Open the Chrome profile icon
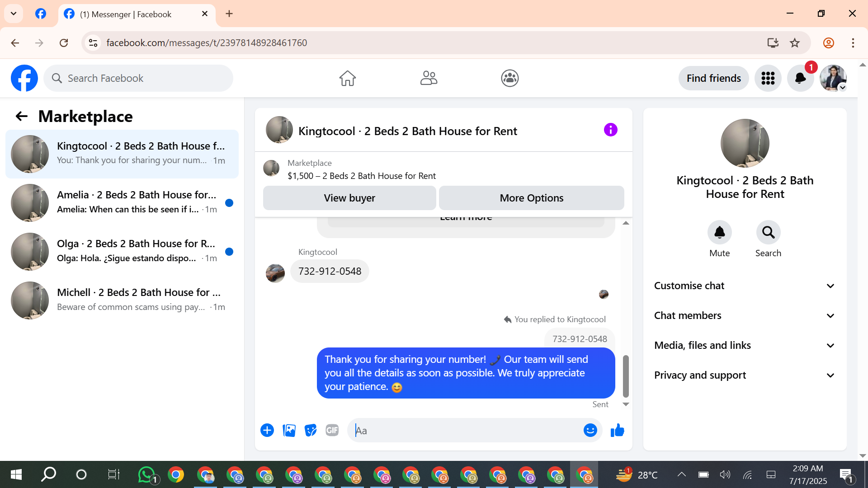The height and width of the screenshot is (488, 868). click(x=828, y=43)
